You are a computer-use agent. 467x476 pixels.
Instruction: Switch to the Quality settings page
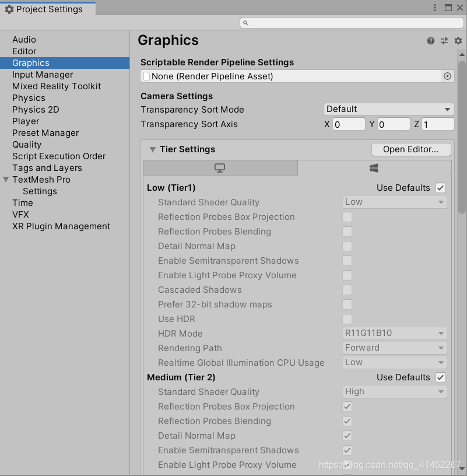click(27, 144)
